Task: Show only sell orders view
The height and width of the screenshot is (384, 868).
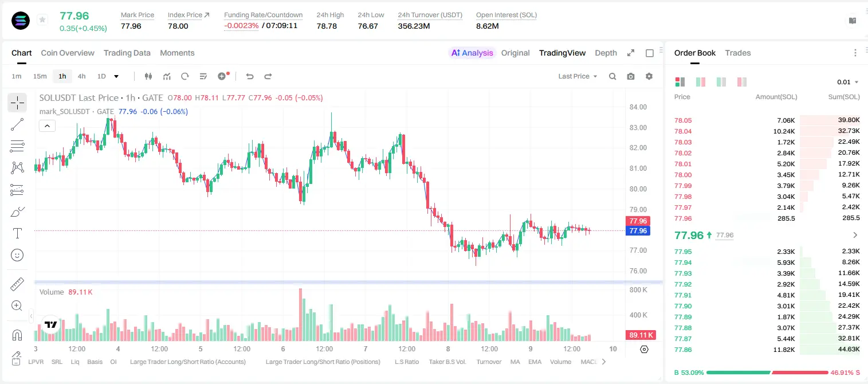Action: pyautogui.click(x=742, y=82)
